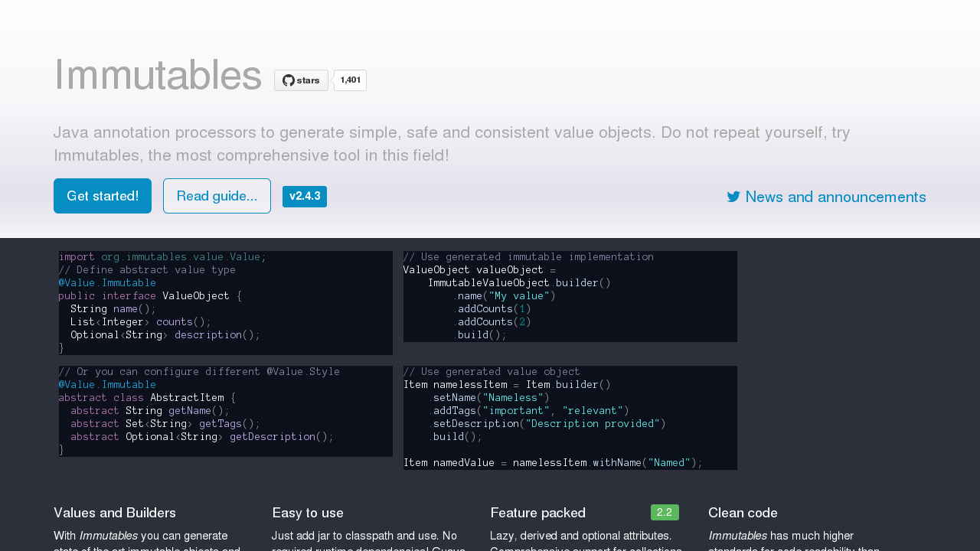Click the GitHub stars button

click(x=301, y=80)
